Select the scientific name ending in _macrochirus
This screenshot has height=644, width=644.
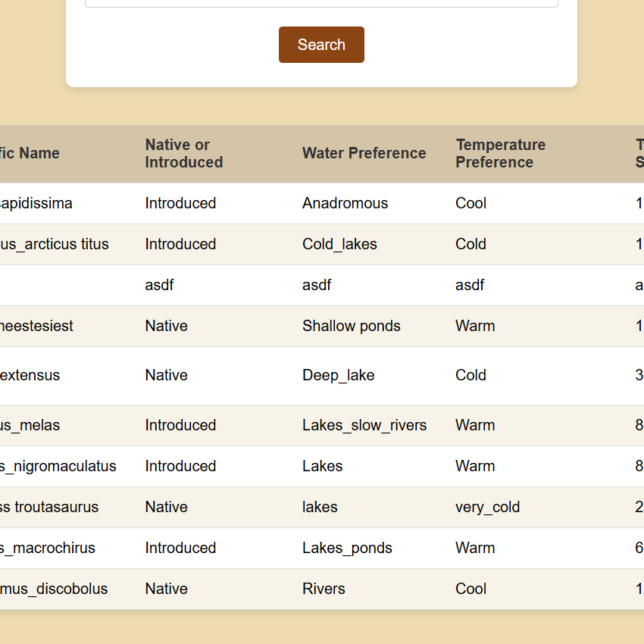[48, 548]
